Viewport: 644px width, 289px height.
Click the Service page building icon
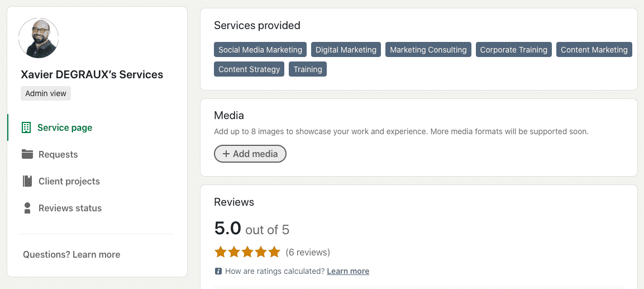(x=26, y=127)
